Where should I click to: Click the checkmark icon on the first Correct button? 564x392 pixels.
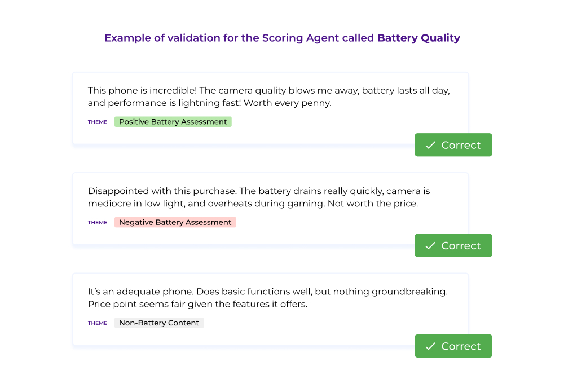coord(431,145)
